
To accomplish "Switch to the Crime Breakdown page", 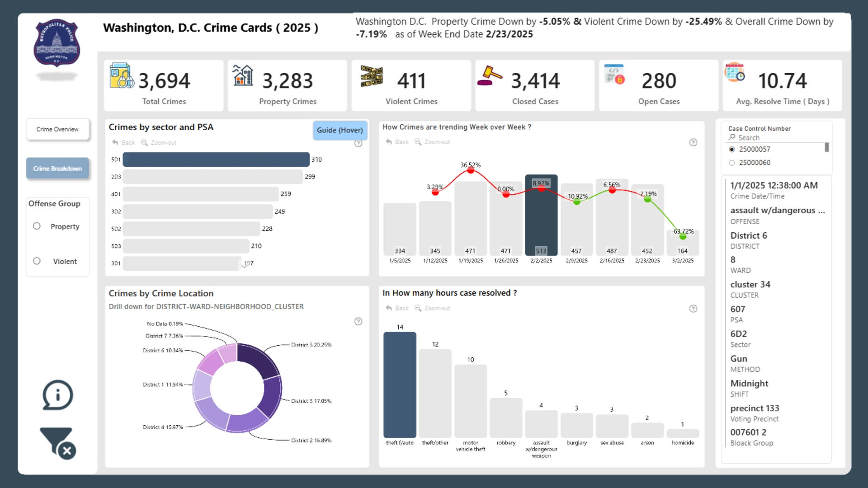I will (57, 169).
